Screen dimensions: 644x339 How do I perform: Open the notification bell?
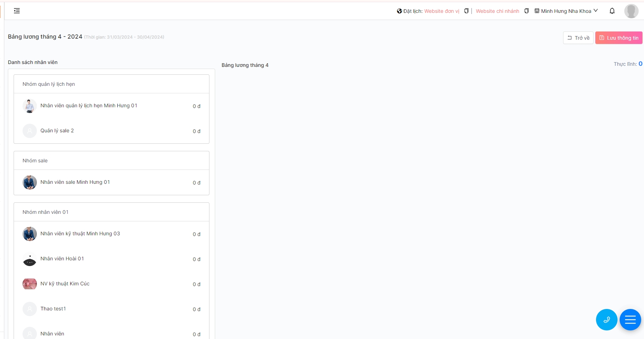click(612, 11)
